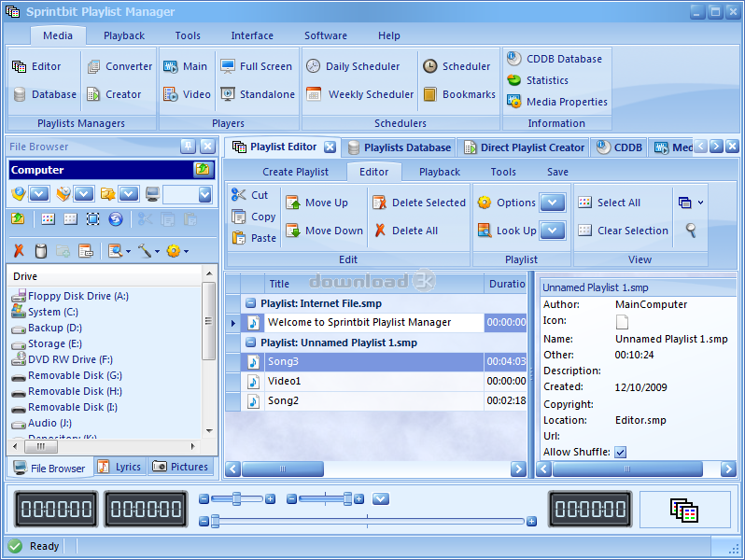Click the first small slider handle
This screenshot has width=745, height=560.
(x=236, y=498)
